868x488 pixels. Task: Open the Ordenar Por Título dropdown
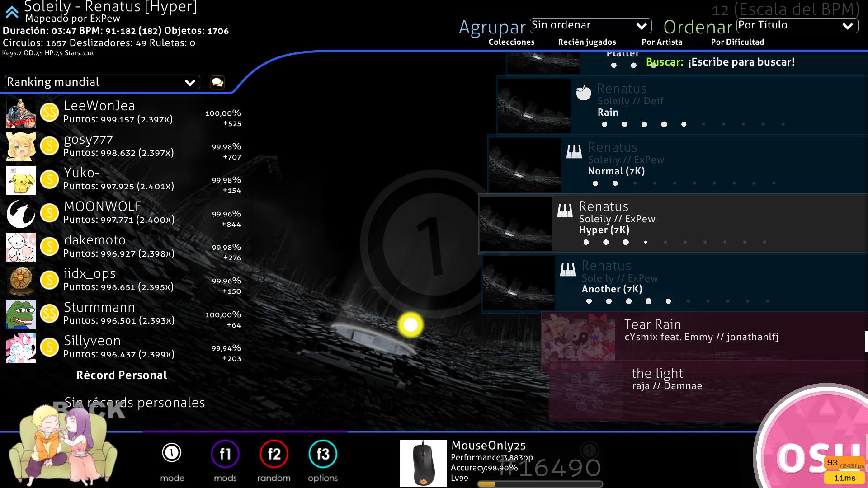pyautogui.click(x=797, y=25)
